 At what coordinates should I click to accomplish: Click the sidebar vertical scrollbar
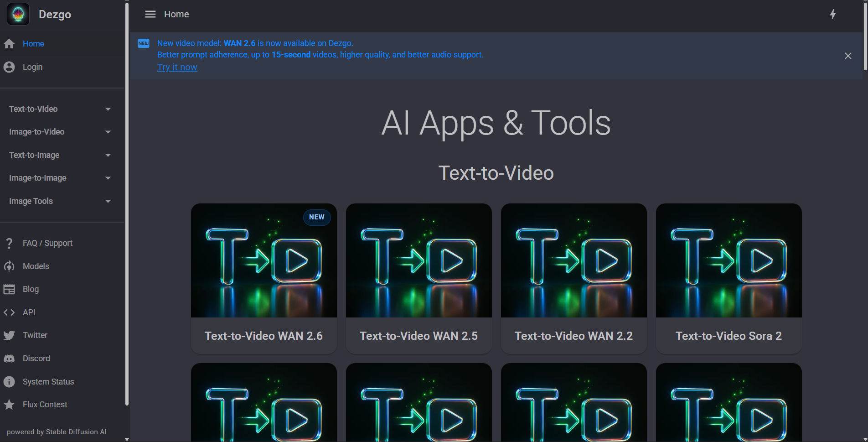pyautogui.click(x=127, y=205)
